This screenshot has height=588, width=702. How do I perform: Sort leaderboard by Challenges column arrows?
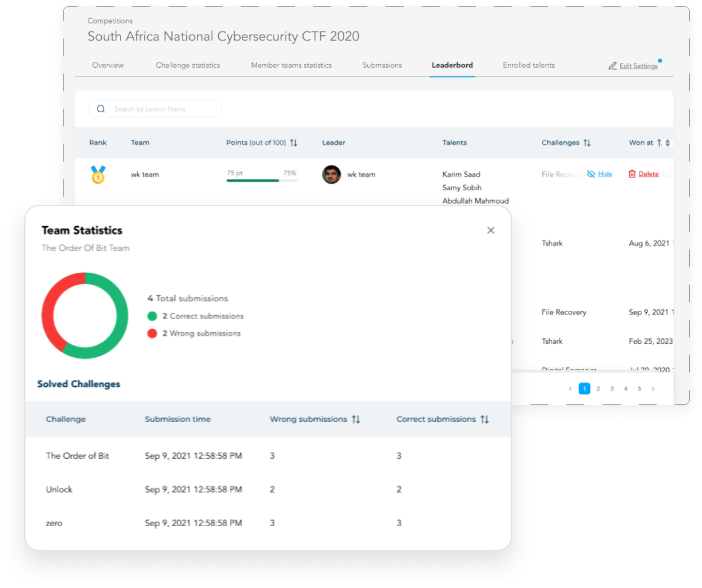587,143
